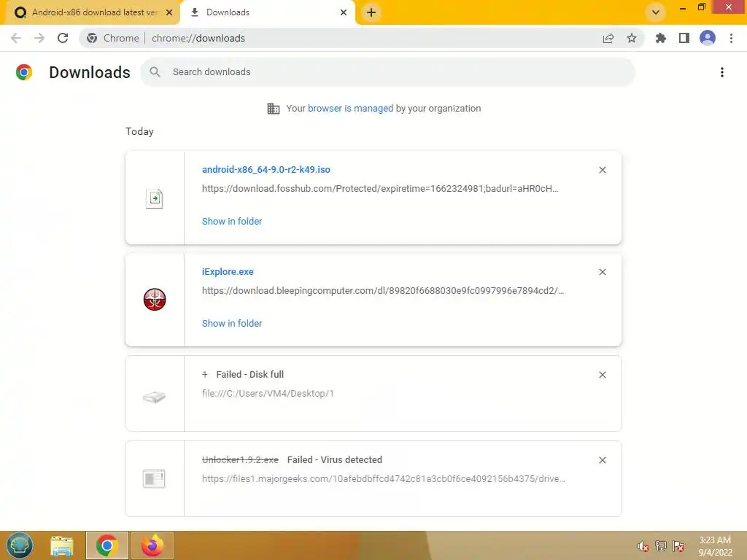Image resolution: width=747 pixels, height=560 pixels.
Task: Click the network tray icon
Action: pyautogui.click(x=661, y=546)
